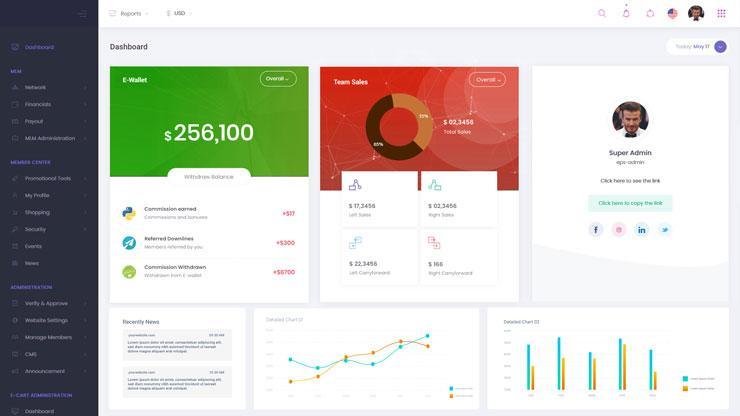Open MLM Administration in sidebar

coord(50,138)
